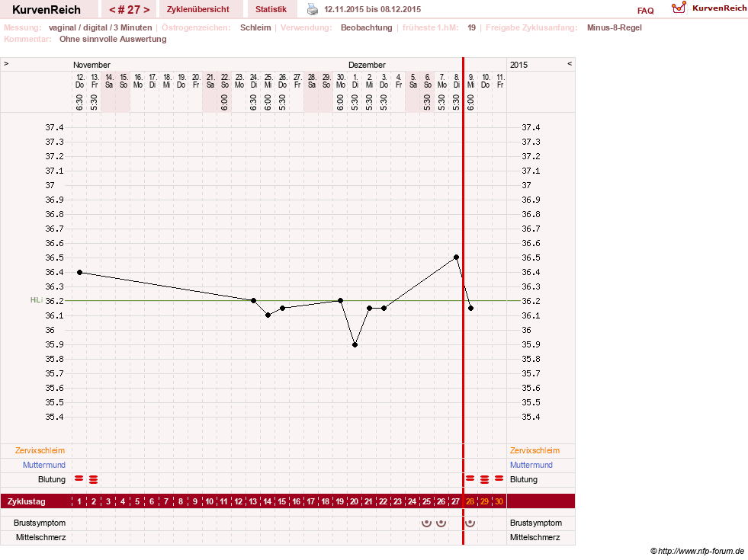This screenshot has height=560, width=748.
Task: Select highest temperature point 36.5 on day 27
Action: [x=456, y=258]
